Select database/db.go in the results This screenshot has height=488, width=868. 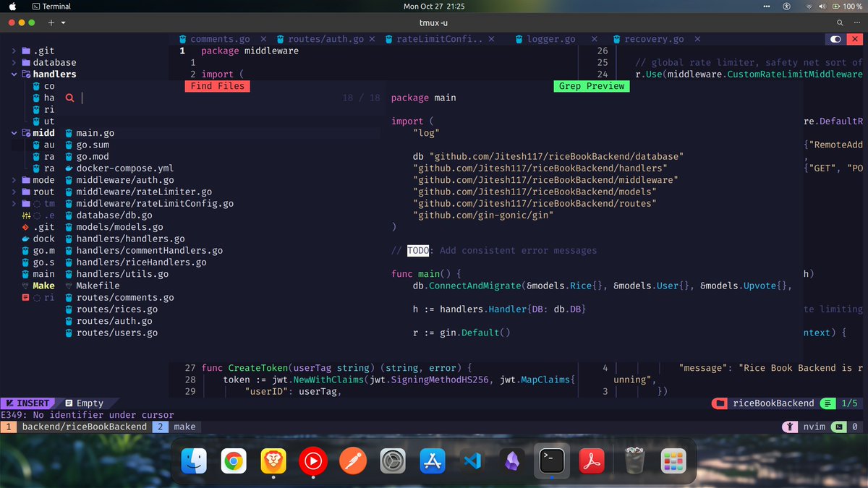[114, 215]
